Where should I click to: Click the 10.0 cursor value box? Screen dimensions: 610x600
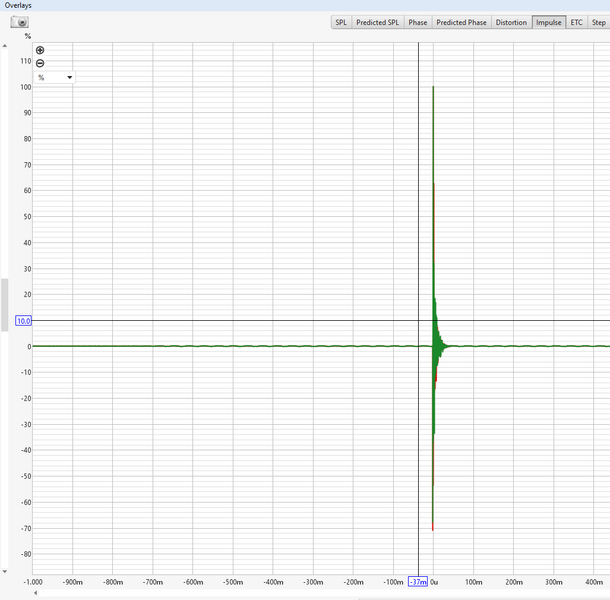(23, 321)
